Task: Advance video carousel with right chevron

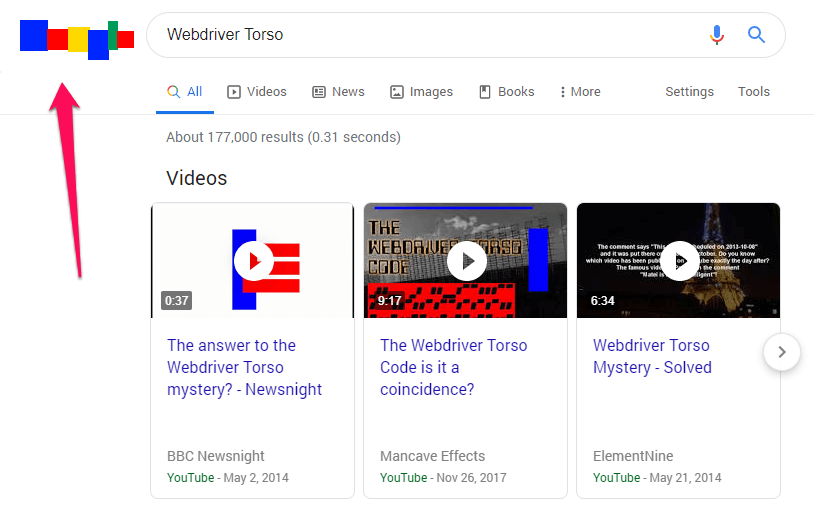Action: pos(782,352)
